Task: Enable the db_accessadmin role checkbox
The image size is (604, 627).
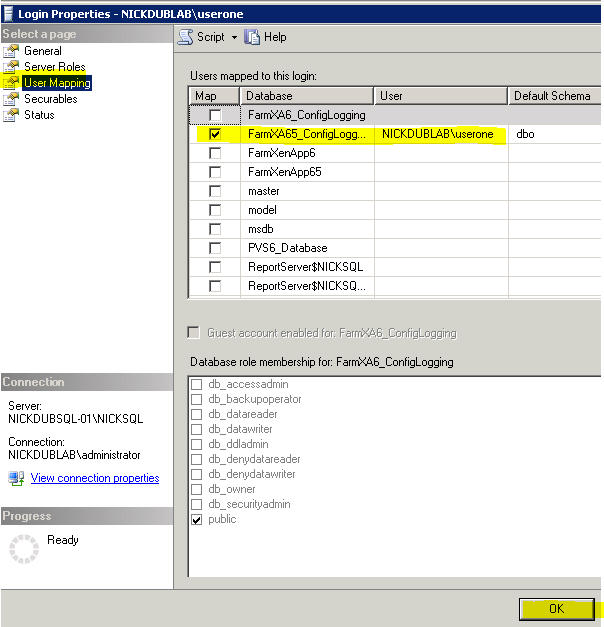Action: 196,384
